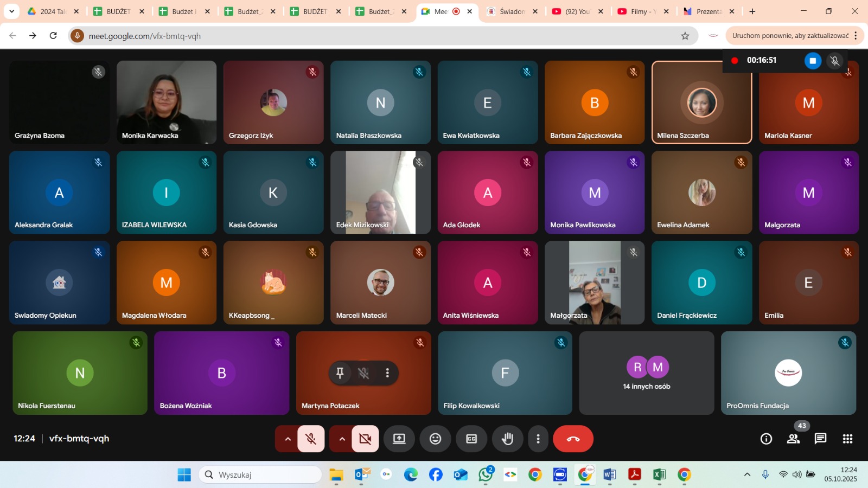
Task: Click the present screen icon
Action: click(399, 439)
